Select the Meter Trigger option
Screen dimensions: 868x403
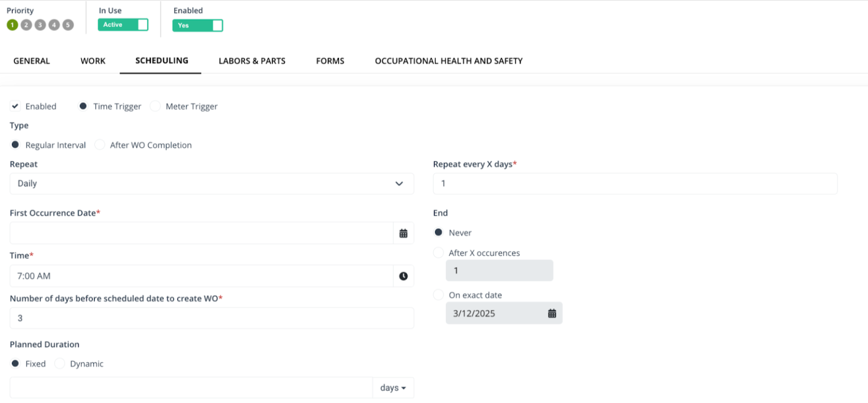pos(155,106)
